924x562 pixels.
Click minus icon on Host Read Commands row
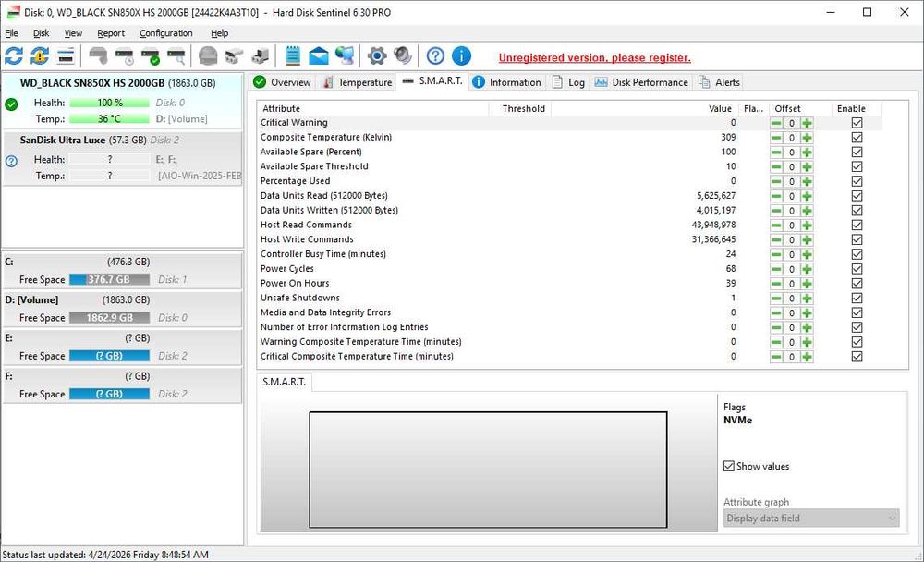777,226
